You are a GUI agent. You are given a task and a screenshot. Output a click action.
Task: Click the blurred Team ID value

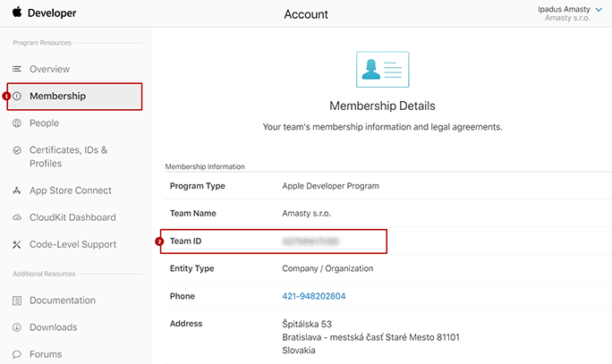pyautogui.click(x=310, y=241)
